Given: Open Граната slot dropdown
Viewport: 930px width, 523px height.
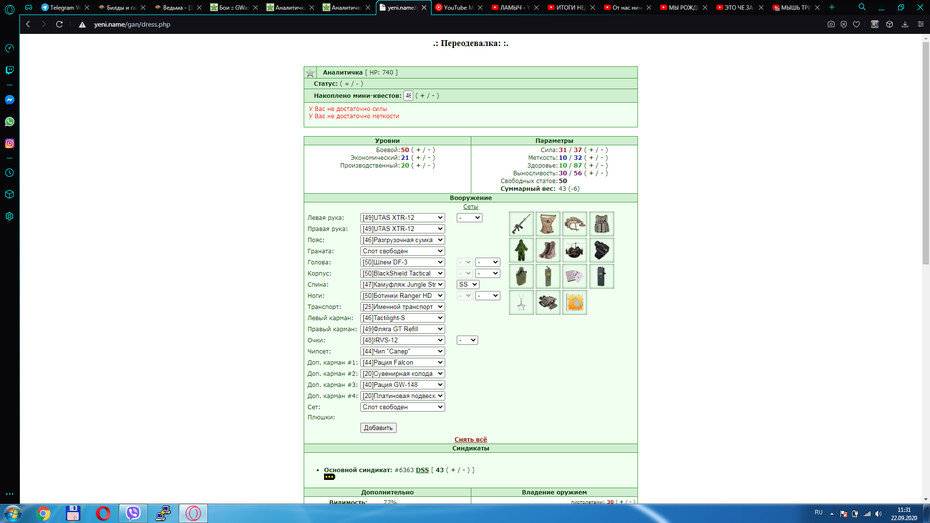Looking at the screenshot, I should 402,251.
